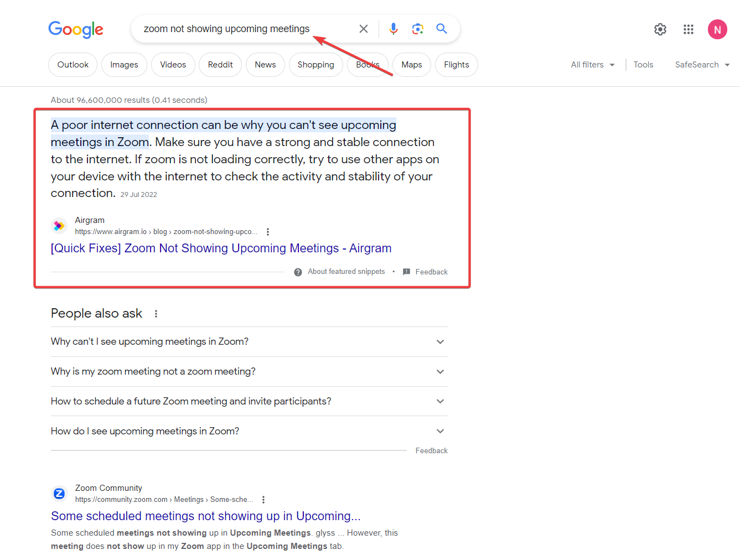Start voice search with microphone icon
This screenshot has width=740, height=560.
pos(394,29)
